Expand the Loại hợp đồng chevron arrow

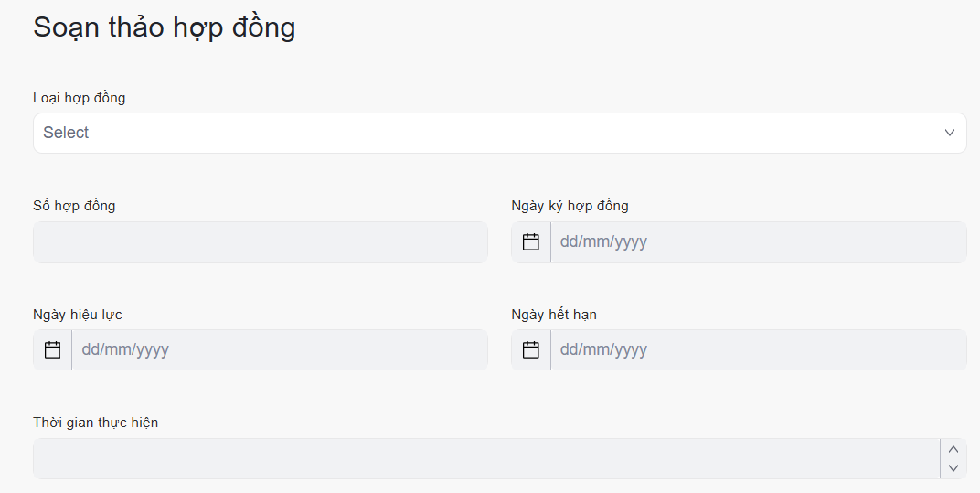pyautogui.click(x=949, y=133)
